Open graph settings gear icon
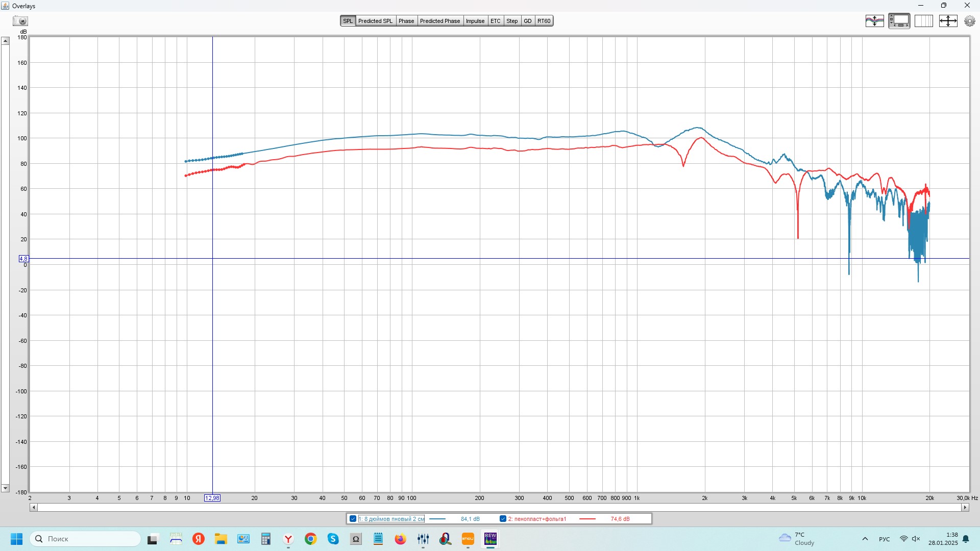Image resolution: width=980 pixels, height=551 pixels. (969, 21)
